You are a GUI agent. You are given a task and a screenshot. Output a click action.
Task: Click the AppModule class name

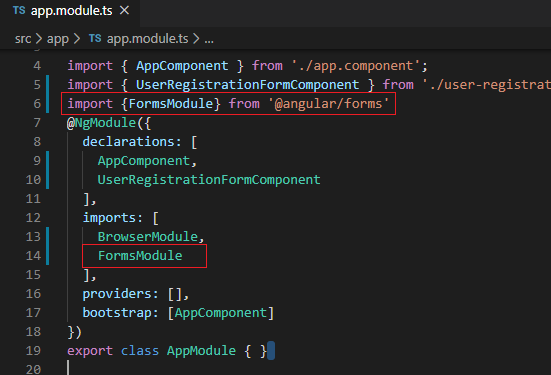point(201,350)
